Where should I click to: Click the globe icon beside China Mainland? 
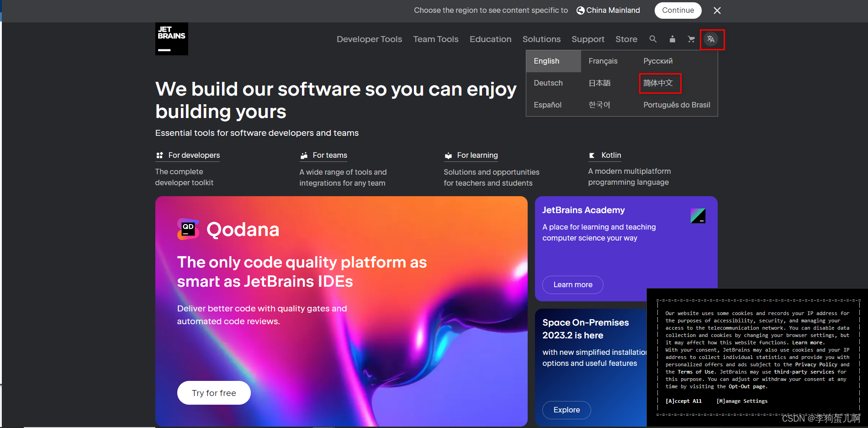(x=581, y=11)
